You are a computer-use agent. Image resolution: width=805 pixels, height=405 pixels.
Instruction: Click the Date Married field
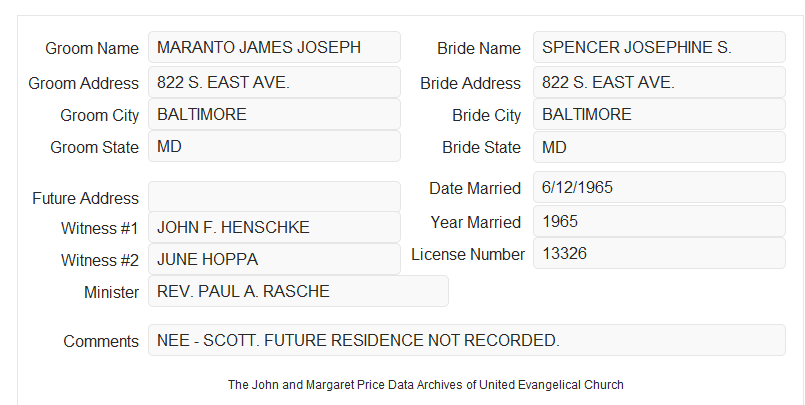pyautogui.click(x=659, y=187)
